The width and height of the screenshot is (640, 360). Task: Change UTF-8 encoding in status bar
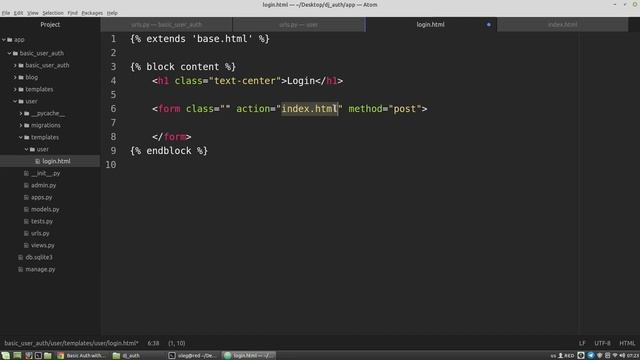click(x=602, y=343)
